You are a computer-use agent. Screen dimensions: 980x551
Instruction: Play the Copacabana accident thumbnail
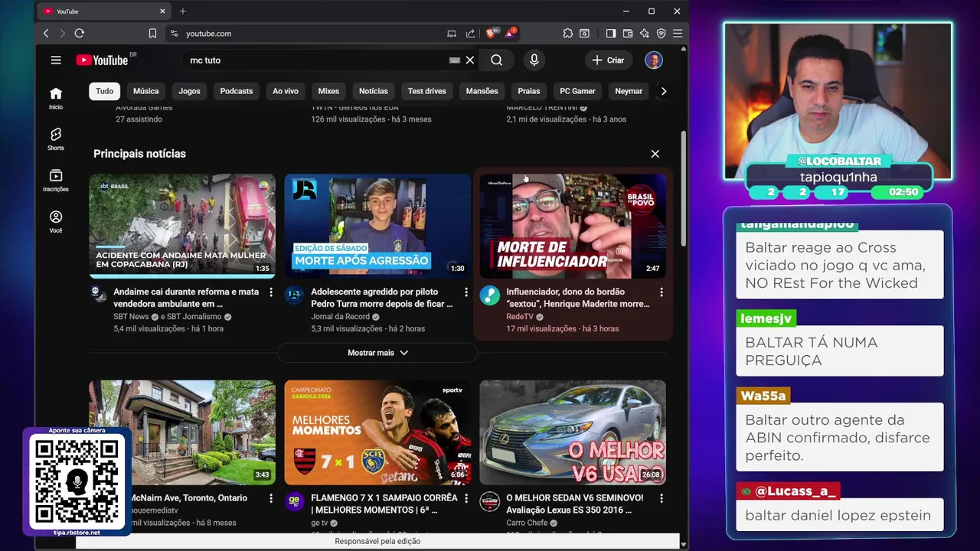tap(182, 226)
